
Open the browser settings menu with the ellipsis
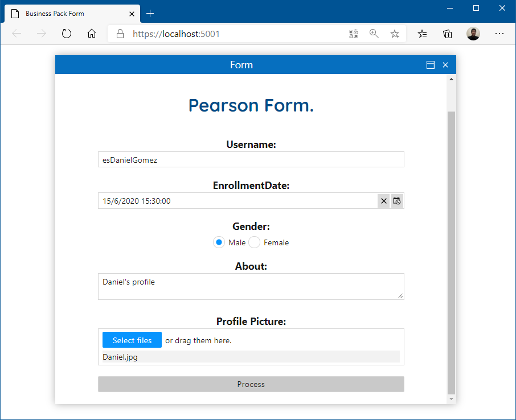tap(499, 34)
